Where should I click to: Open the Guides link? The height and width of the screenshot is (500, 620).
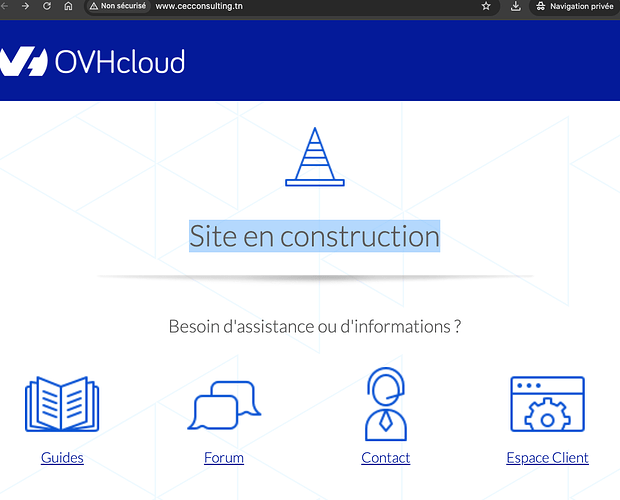[x=62, y=458]
